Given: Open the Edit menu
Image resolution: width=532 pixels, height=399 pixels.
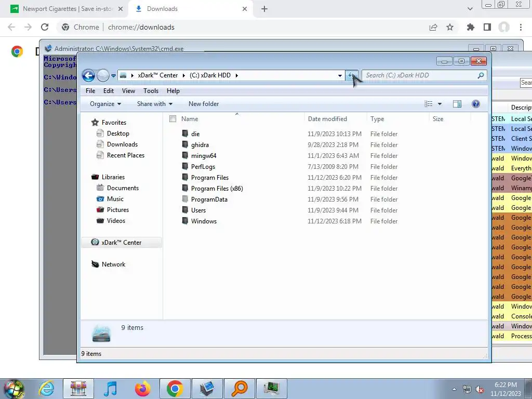Looking at the screenshot, I should click(x=109, y=91).
